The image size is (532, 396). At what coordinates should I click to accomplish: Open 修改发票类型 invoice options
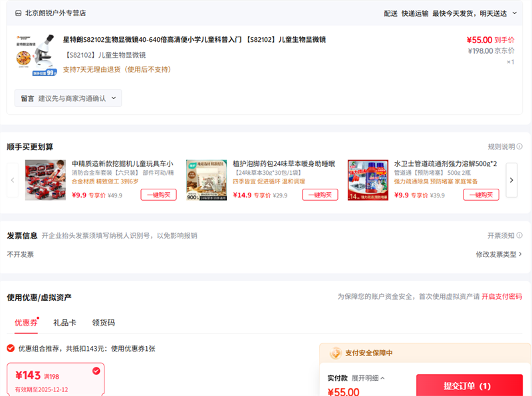click(498, 254)
